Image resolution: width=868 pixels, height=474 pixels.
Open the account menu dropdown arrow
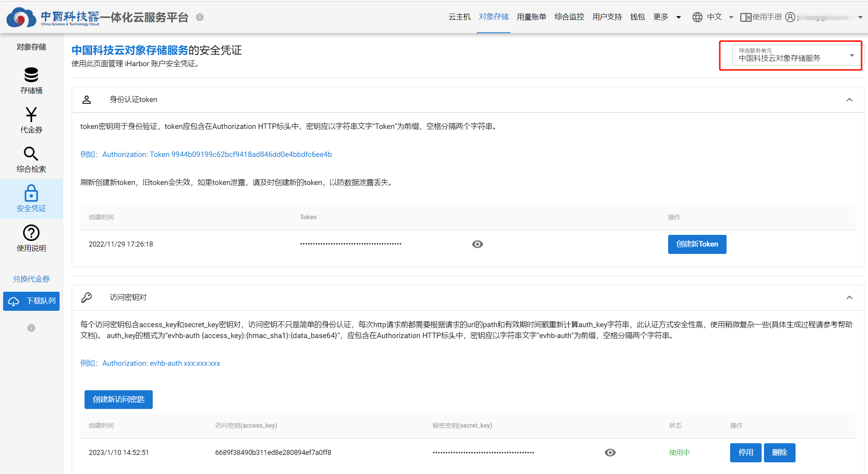[x=861, y=17]
